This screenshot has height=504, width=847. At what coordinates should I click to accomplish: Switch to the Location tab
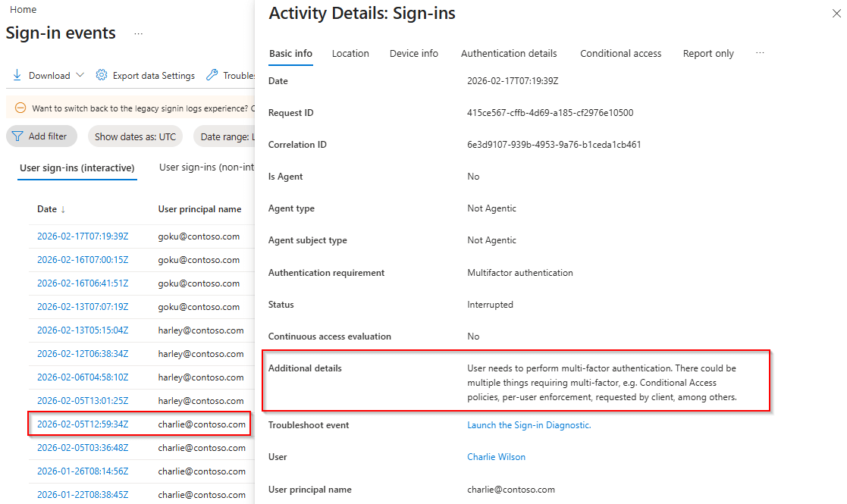click(x=350, y=53)
